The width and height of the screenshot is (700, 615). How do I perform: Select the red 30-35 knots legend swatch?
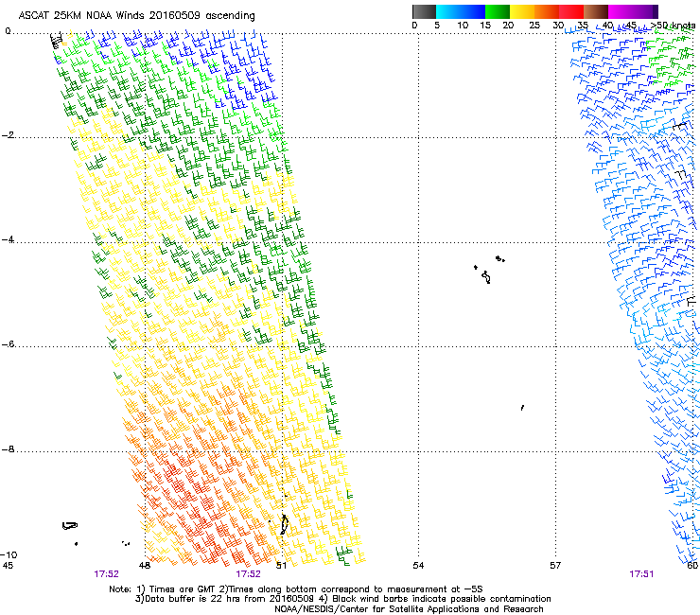tap(571, 11)
